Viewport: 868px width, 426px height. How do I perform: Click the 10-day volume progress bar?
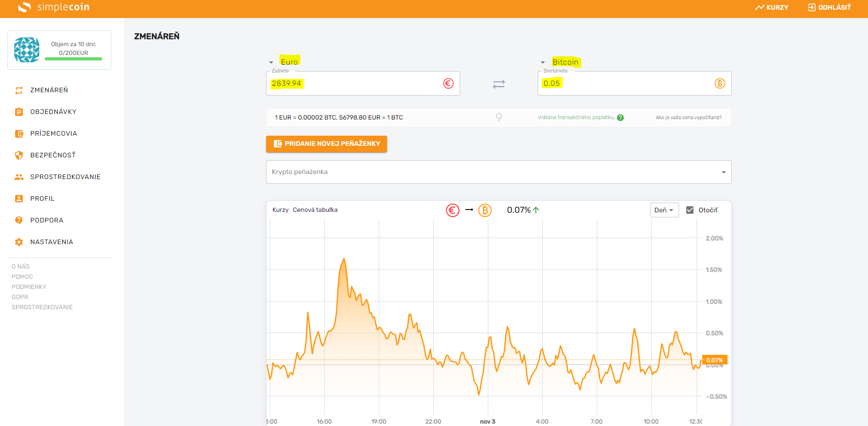click(73, 59)
